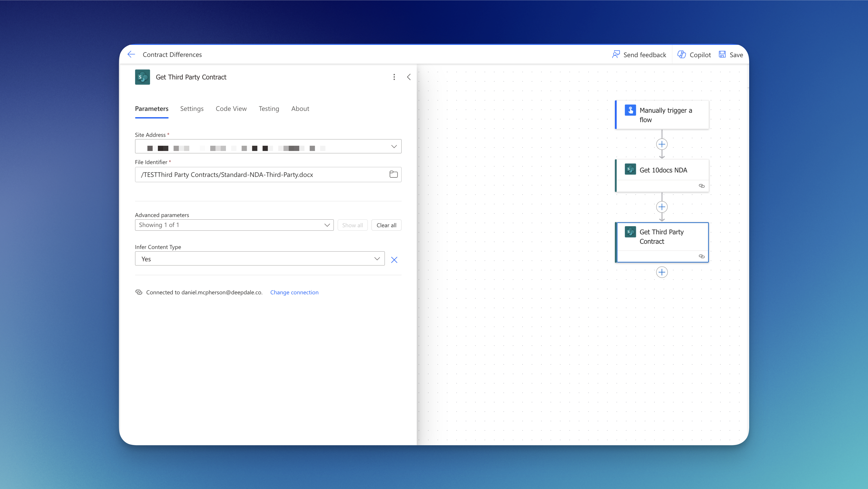Viewport: 868px width, 489px height.
Task: Collapse the Get Third Party Contract panel
Action: tap(409, 77)
